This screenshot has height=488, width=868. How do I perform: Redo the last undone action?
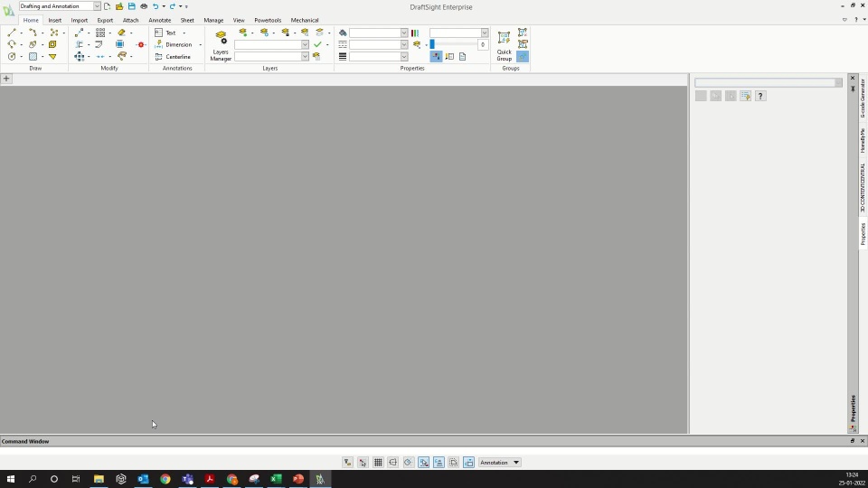(x=172, y=6)
